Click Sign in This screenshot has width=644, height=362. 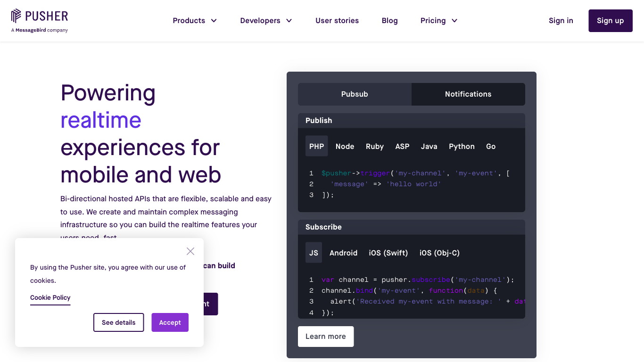[x=561, y=21]
